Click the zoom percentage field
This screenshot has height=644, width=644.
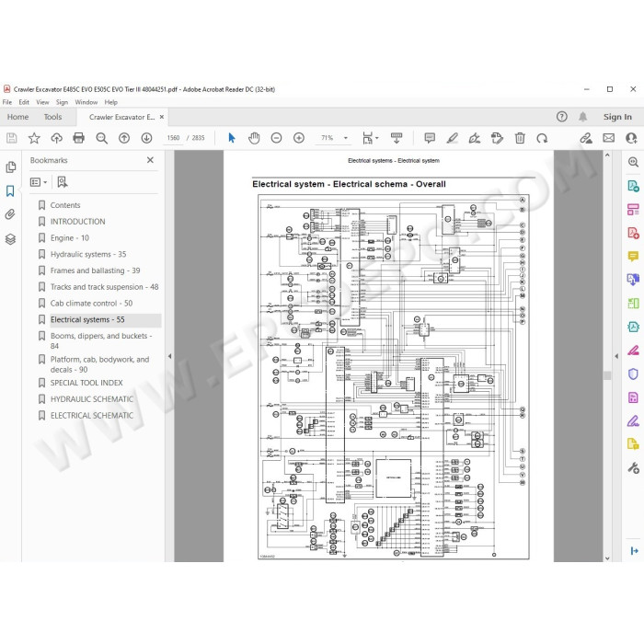point(328,138)
